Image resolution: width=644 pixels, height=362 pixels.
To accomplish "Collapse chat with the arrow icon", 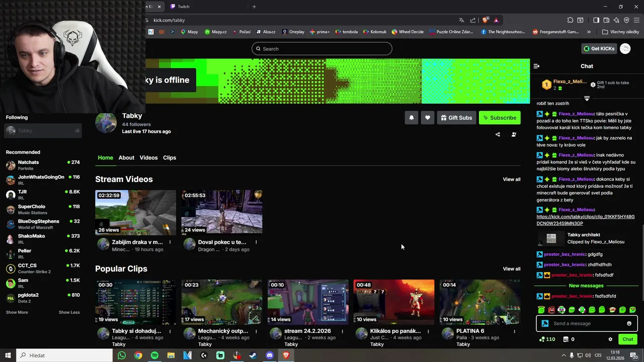I will click(x=536, y=66).
